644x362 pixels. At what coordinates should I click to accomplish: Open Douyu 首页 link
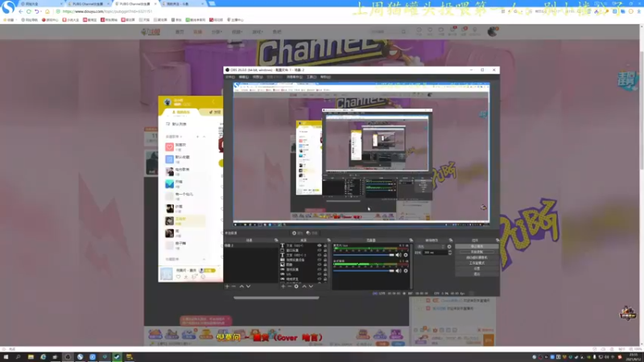[x=180, y=31]
